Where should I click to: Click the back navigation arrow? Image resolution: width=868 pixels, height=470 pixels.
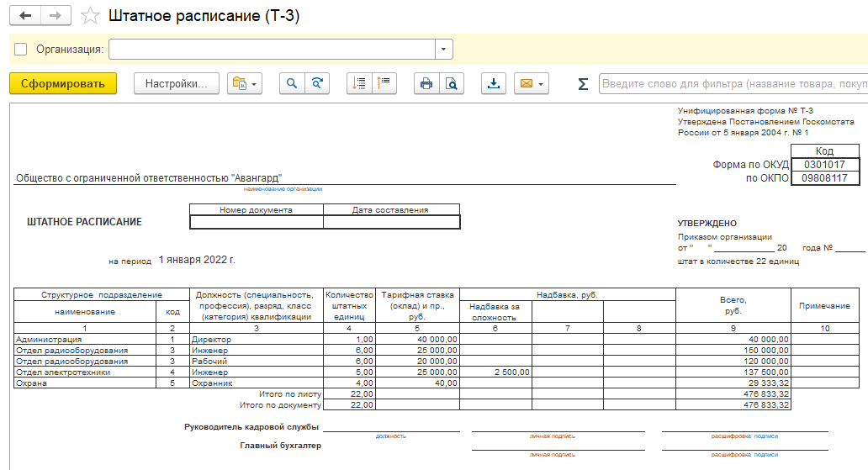[x=26, y=16]
